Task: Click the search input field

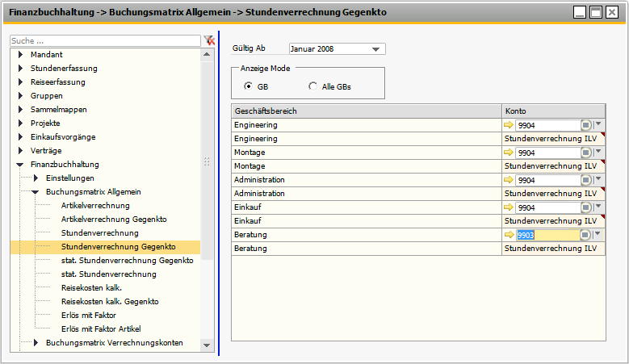Action: [105, 40]
